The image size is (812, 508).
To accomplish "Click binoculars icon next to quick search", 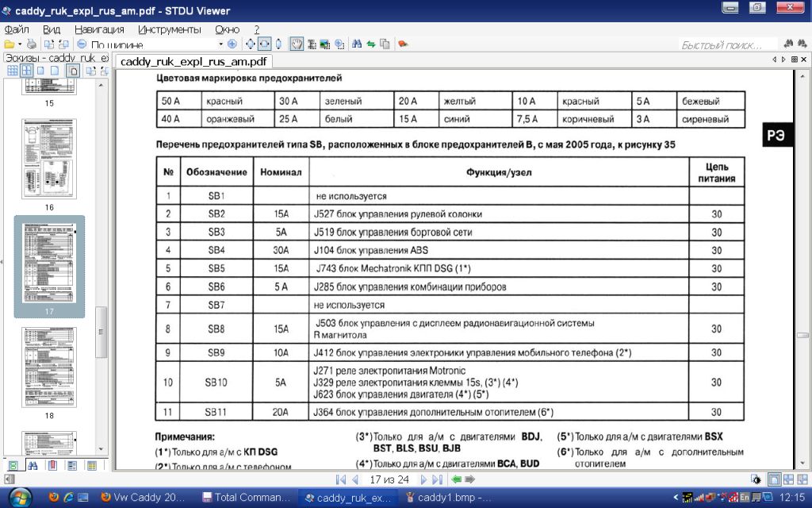I will point(788,44).
